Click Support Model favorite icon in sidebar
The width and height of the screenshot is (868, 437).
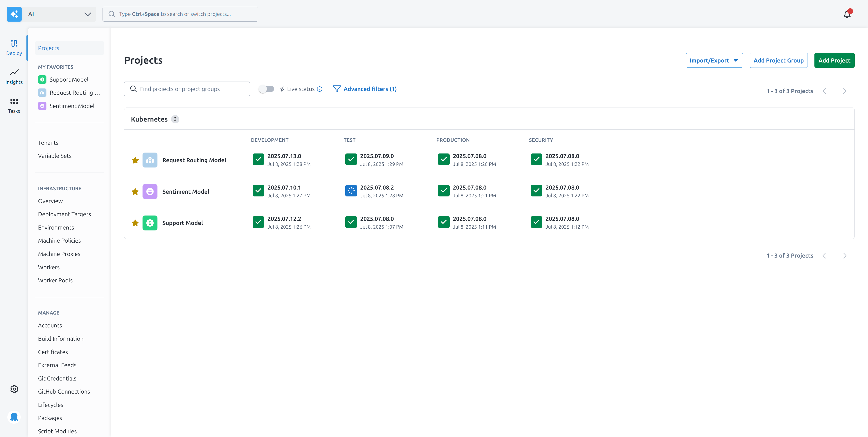[42, 79]
